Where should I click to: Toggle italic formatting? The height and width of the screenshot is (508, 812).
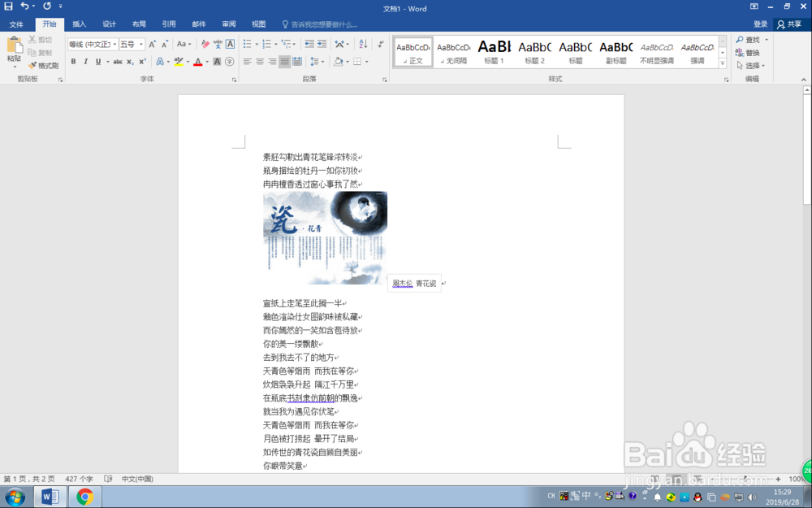pyautogui.click(x=85, y=62)
